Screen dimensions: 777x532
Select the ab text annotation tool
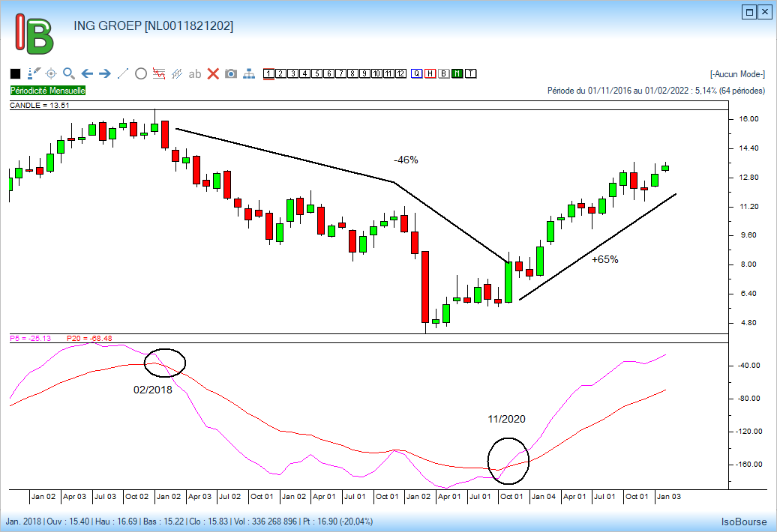pyautogui.click(x=195, y=74)
